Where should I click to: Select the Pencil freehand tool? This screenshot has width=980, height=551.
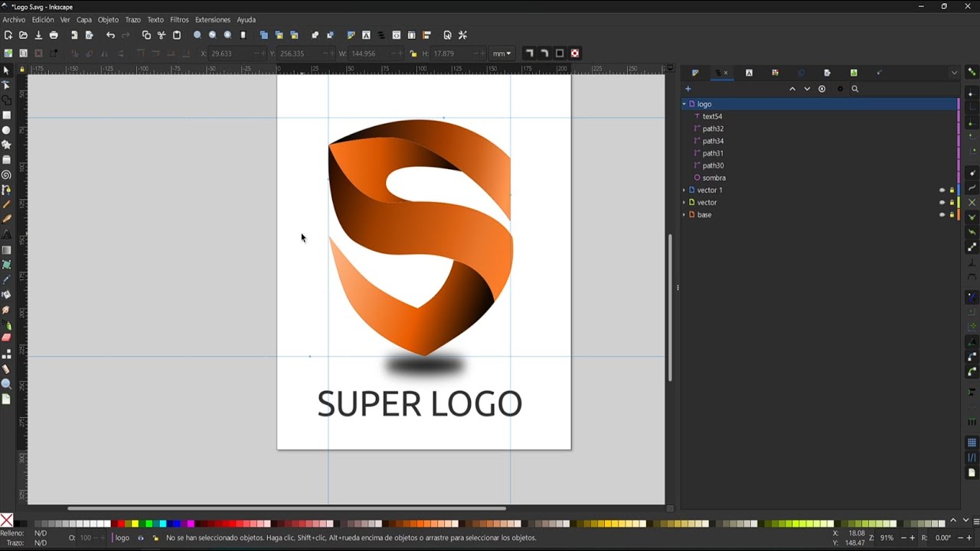6,204
